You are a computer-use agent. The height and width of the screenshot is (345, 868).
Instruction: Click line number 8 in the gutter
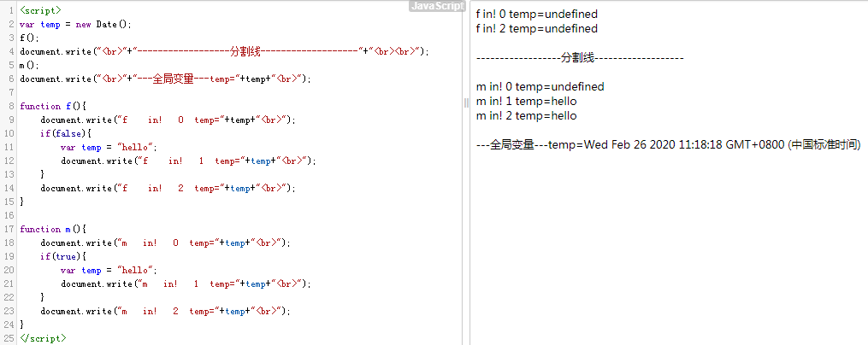point(10,106)
